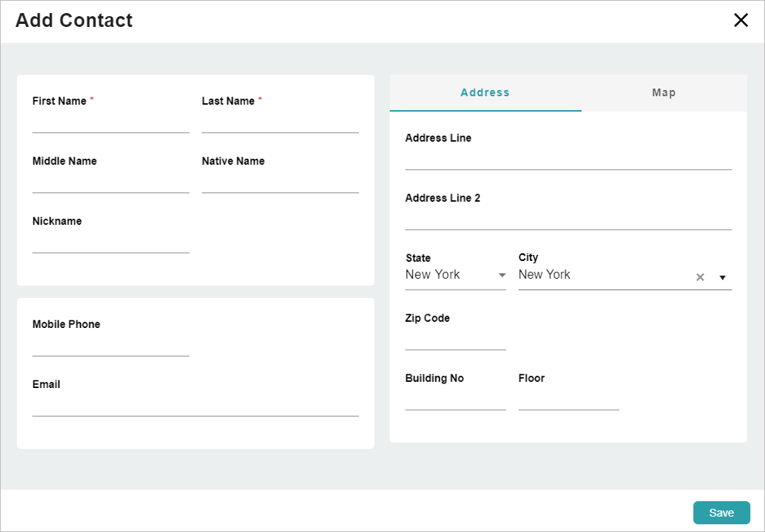Clear the City selection with the × icon
Image resolution: width=765 pixels, height=532 pixels.
click(x=700, y=277)
